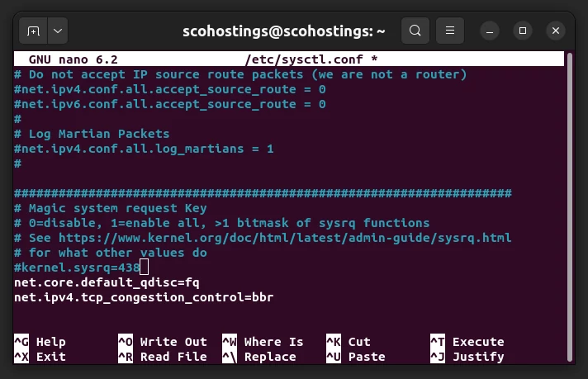Open a new terminal tab

click(x=33, y=31)
